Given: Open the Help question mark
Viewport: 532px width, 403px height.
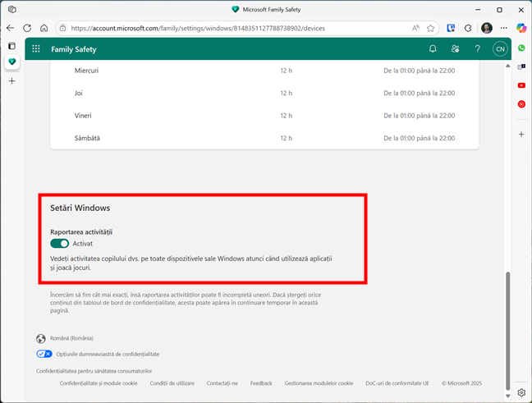Looking at the screenshot, I should click(x=477, y=49).
